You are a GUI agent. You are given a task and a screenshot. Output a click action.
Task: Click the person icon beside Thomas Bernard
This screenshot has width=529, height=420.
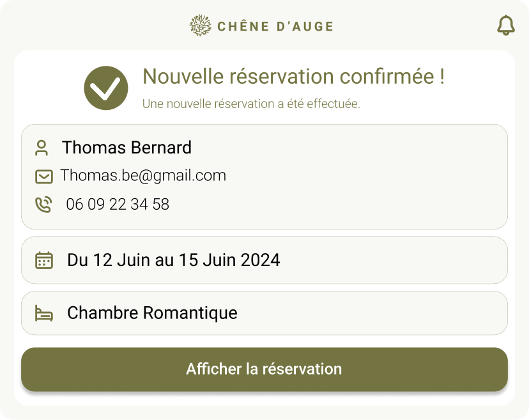tap(42, 148)
